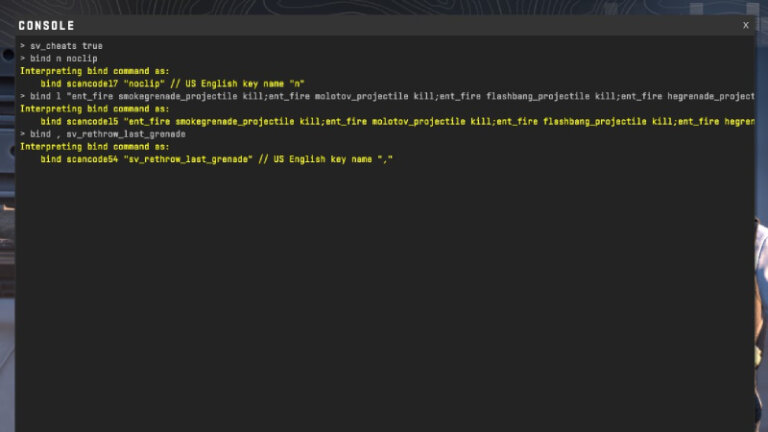Screen dimensions: 768x432
Task: Select the 'sv_cheats true' command line
Action: point(62,46)
